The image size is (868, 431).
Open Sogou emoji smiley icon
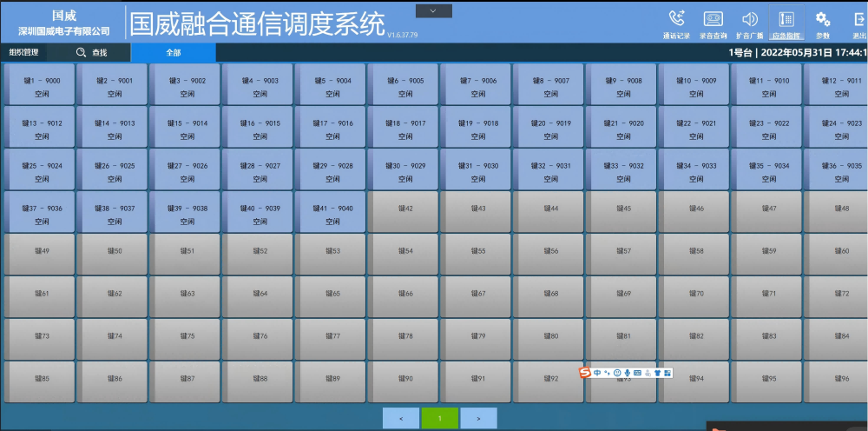[617, 373]
